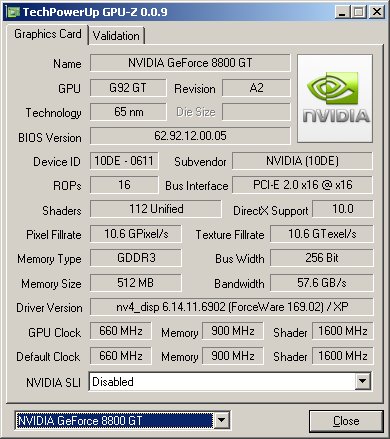390x439 pixels.
Task: Click the GPU-Z title bar app icon
Action: (x=14, y=12)
